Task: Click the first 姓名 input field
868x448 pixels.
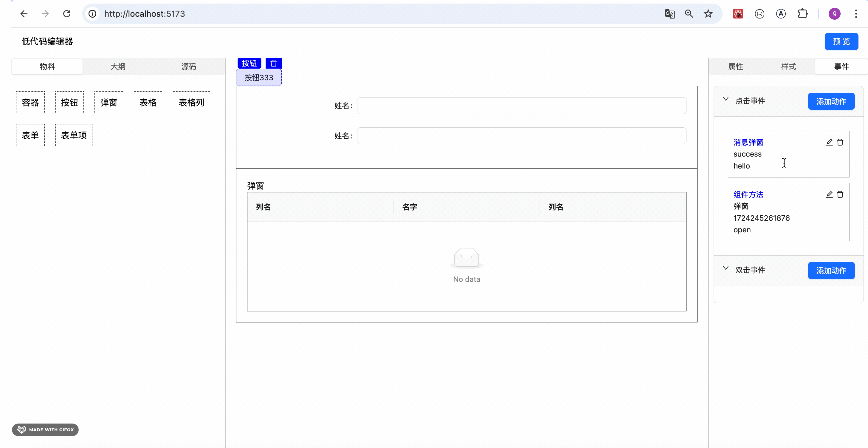Action: (x=521, y=106)
